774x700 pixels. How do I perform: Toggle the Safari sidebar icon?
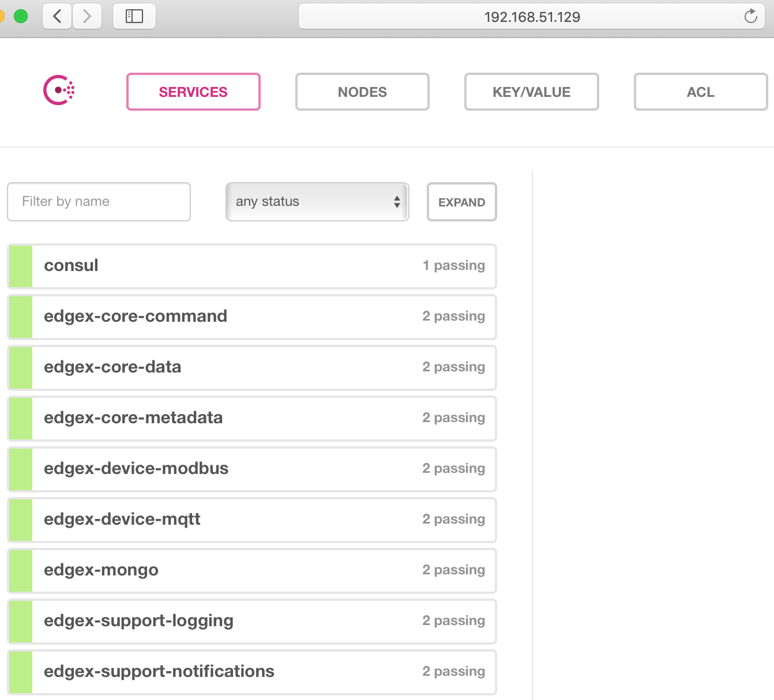coord(134,16)
